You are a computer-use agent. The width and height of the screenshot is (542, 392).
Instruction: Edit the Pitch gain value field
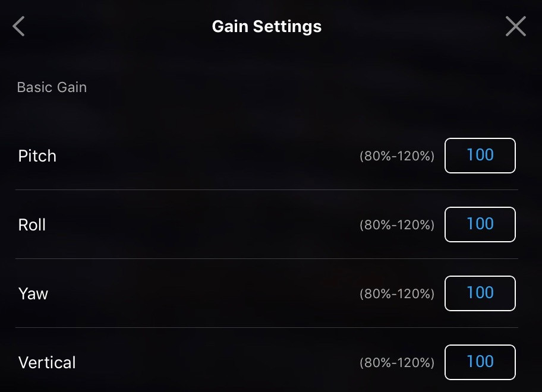point(480,156)
